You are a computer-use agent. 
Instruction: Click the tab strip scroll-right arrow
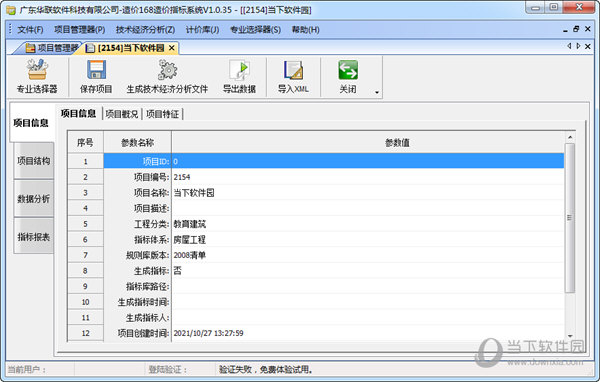[578, 46]
